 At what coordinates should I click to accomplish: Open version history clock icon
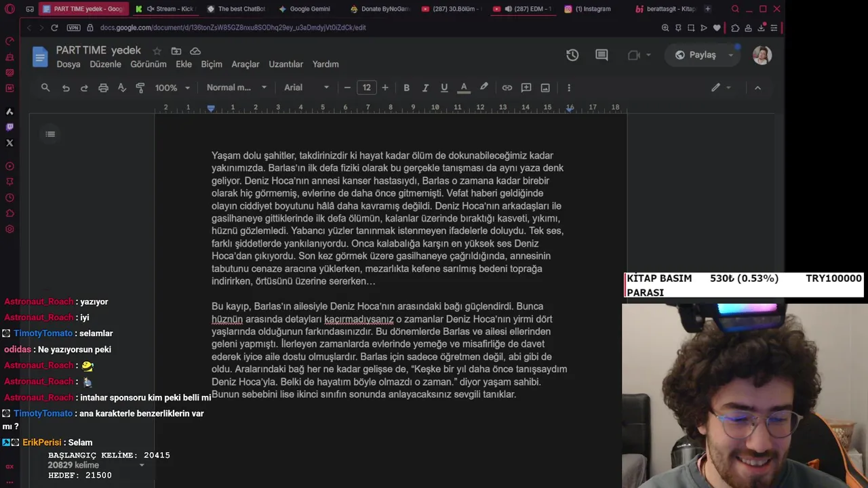pos(572,55)
